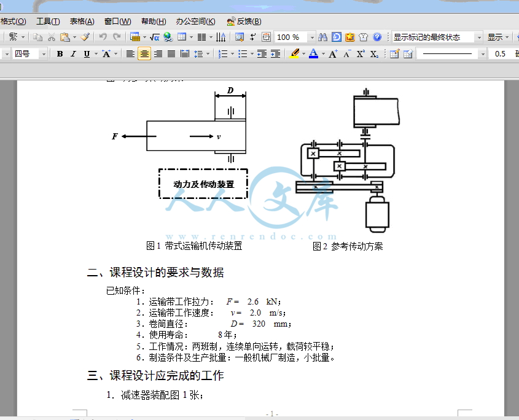Screen dimensions: 519x420
Task: Click the font color blue A swatch
Action: (x=313, y=54)
